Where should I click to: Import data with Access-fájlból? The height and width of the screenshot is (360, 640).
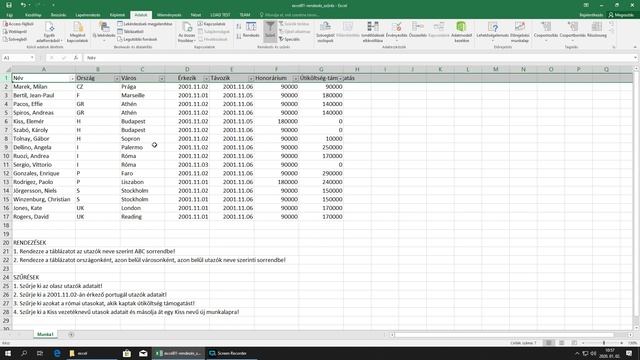(x=18, y=24)
